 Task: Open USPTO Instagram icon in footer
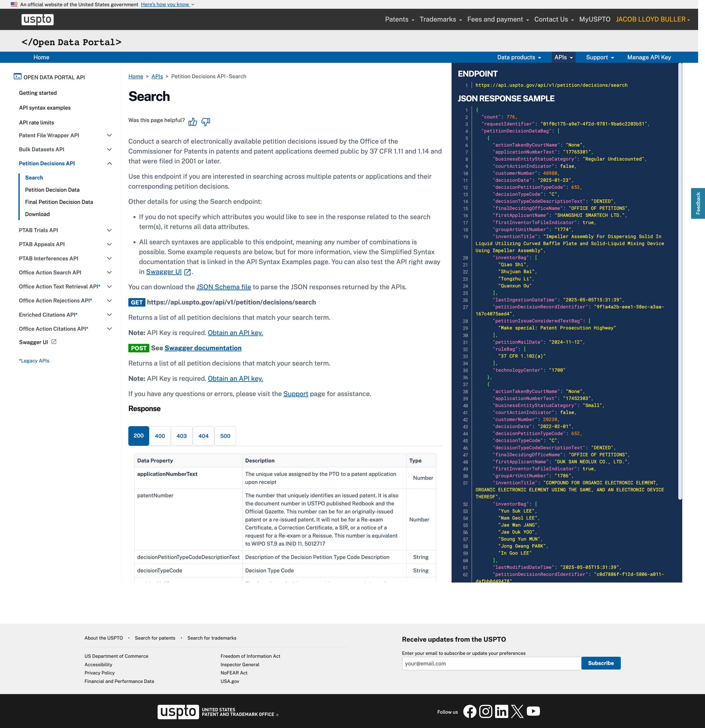pyautogui.click(x=486, y=711)
